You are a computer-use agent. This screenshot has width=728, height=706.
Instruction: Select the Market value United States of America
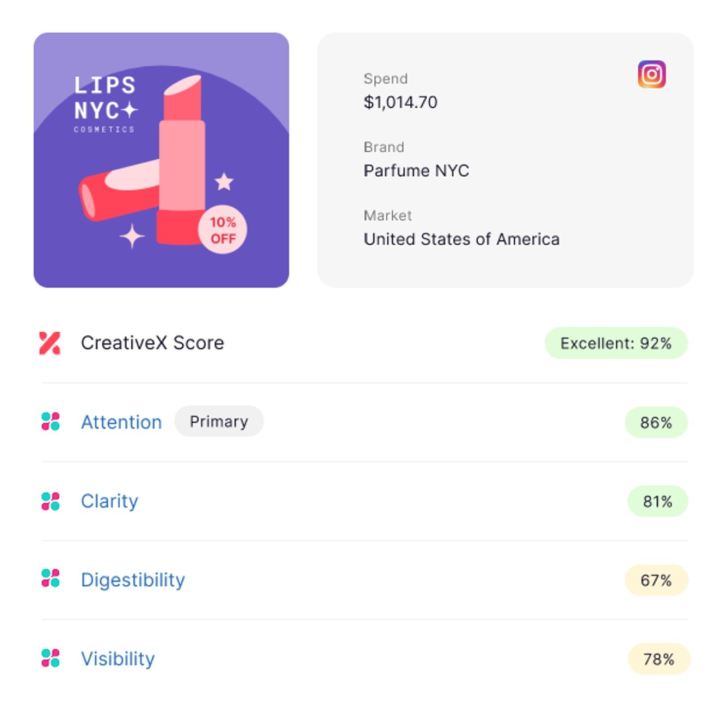(461, 239)
